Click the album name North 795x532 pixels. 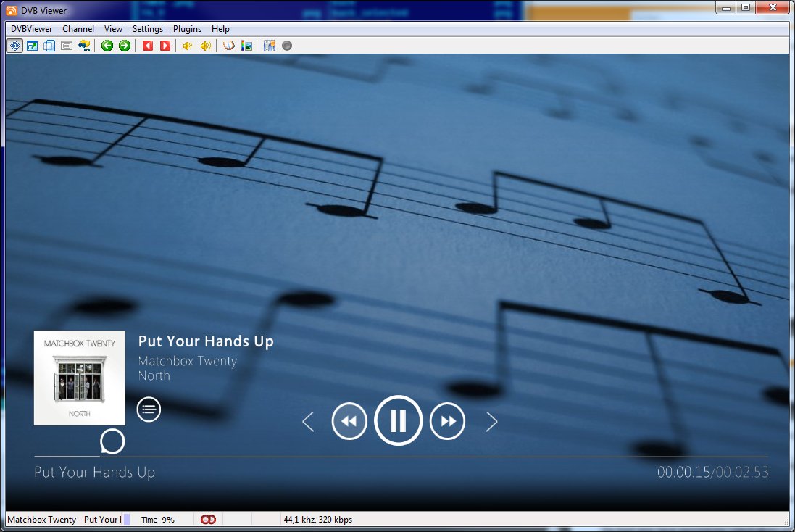coord(154,375)
